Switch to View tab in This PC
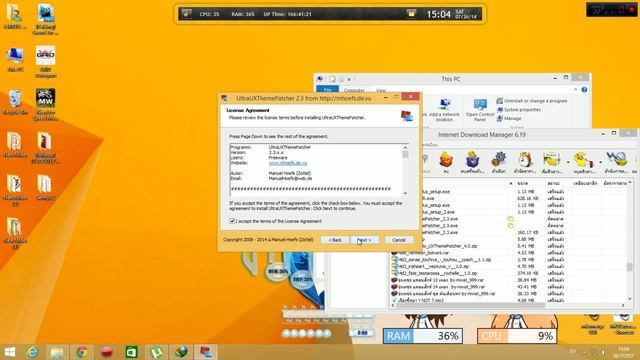This screenshot has height=360, width=640. pyautogui.click(x=381, y=90)
